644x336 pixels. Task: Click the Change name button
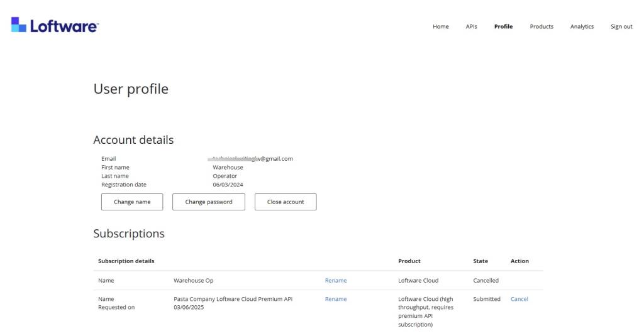pos(132,202)
